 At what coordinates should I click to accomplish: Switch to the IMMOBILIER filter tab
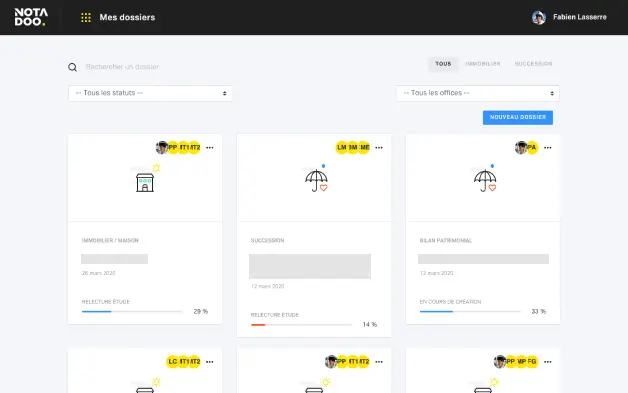483,64
